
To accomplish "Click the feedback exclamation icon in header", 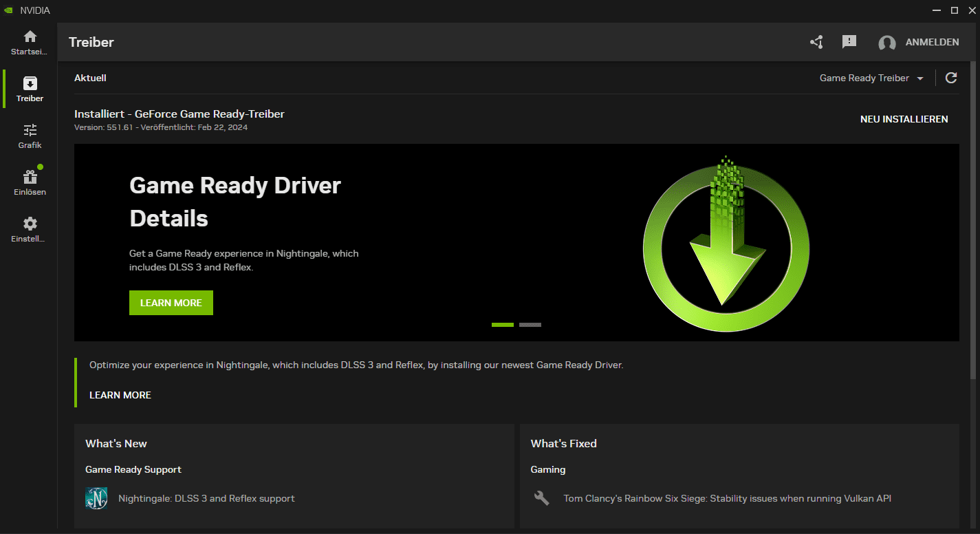I will (849, 42).
